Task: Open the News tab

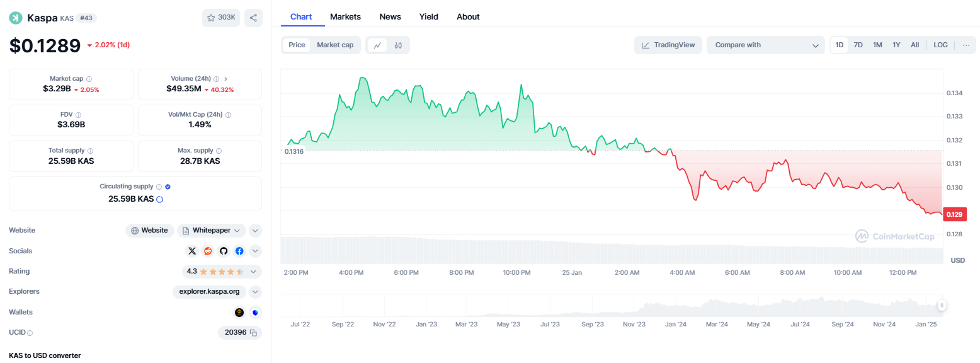Action: point(390,16)
